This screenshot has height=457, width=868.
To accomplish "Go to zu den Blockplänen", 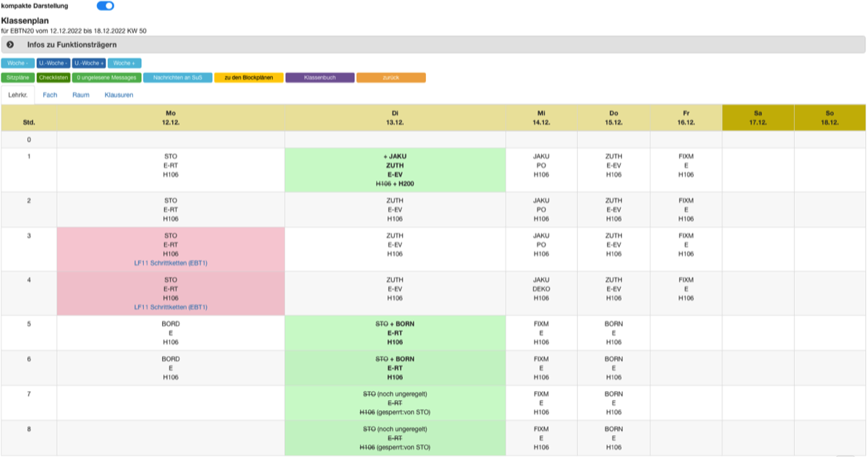I will 249,77.
